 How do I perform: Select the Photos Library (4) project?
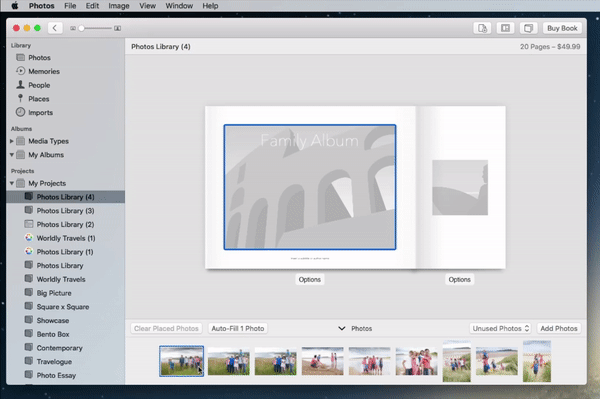(65, 197)
